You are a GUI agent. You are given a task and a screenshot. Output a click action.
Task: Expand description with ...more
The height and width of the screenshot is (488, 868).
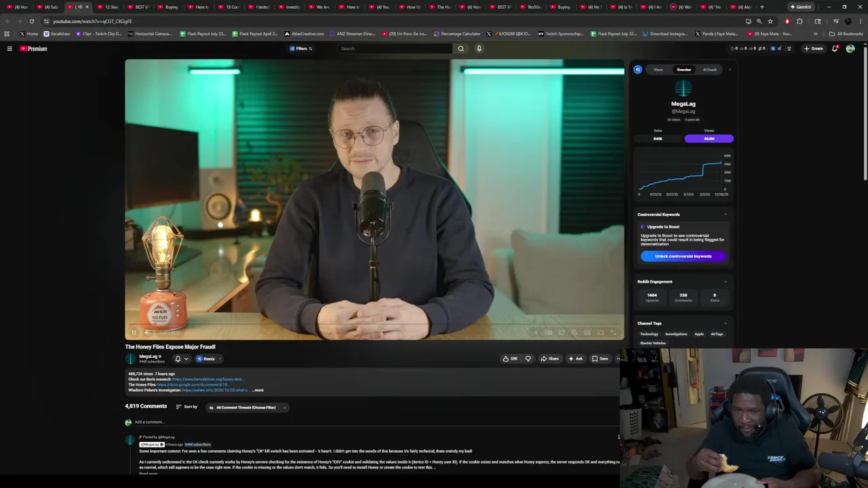(x=258, y=390)
